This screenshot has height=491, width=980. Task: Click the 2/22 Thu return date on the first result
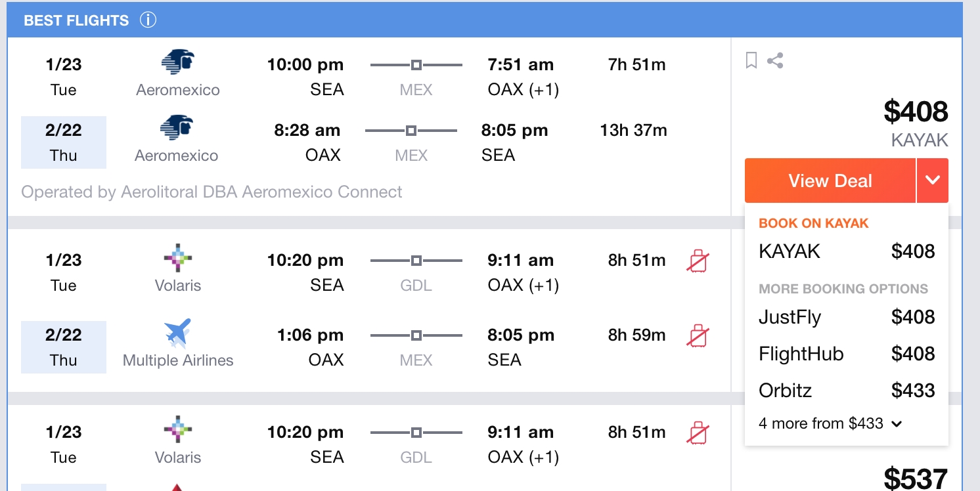[64, 142]
